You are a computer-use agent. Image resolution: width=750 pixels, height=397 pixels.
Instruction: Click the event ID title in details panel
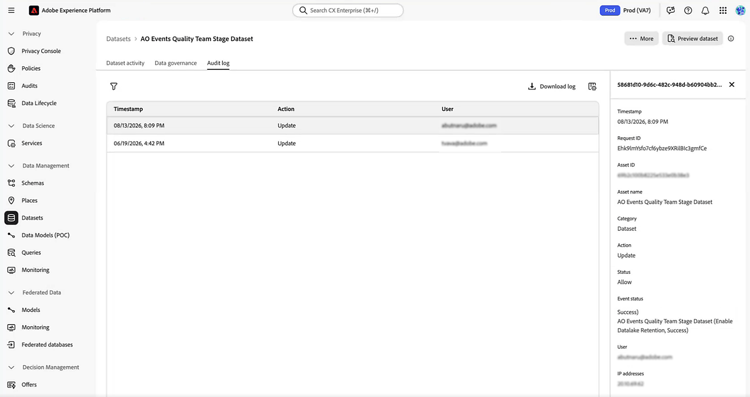coord(669,85)
